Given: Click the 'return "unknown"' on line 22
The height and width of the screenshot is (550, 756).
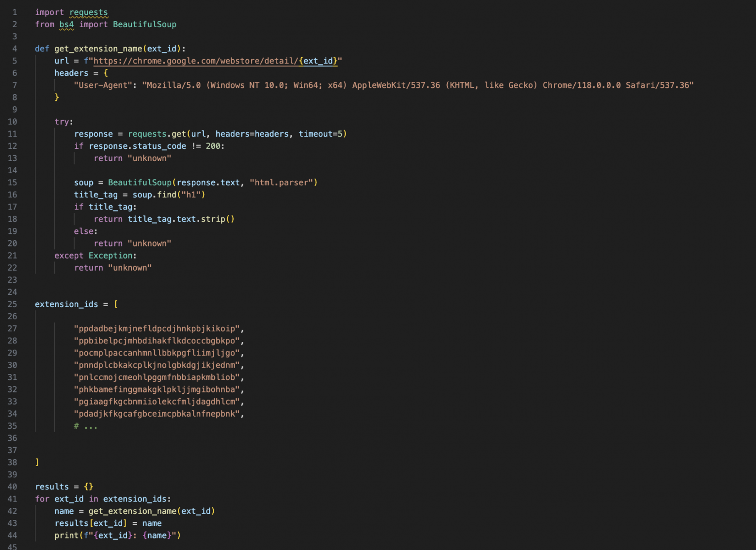Looking at the screenshot, I should pos(113,268).
